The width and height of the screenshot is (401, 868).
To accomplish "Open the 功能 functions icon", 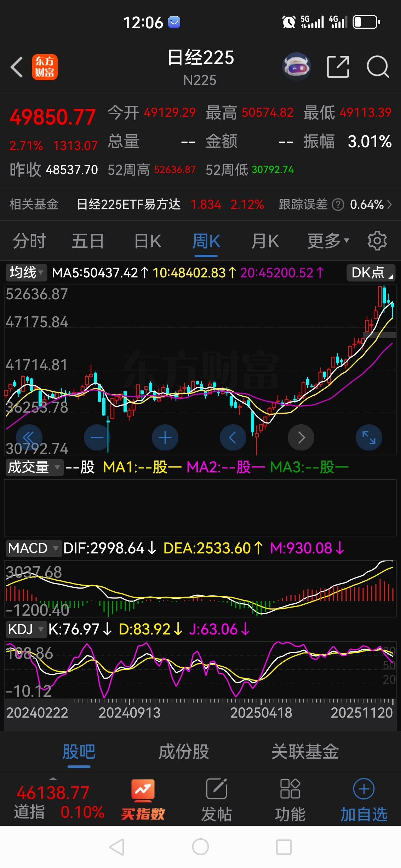I will [290, 799].
